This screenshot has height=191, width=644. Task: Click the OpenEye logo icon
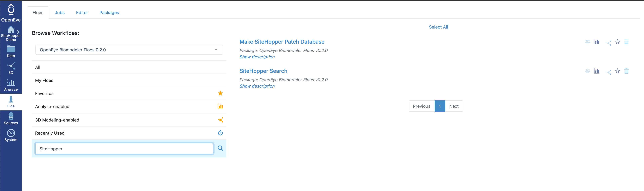click(x=11, y=10)
